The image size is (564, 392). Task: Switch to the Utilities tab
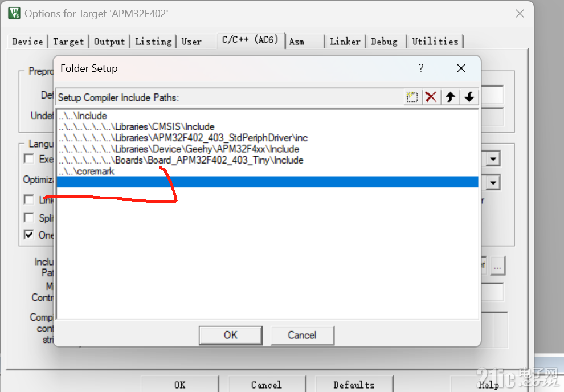435,42
